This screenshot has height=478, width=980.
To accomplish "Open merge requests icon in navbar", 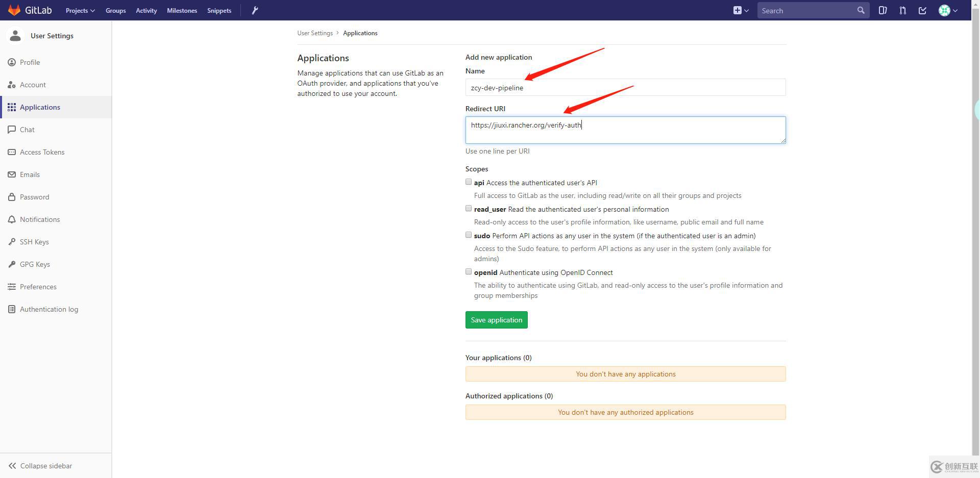I will [x=902, y=10].
